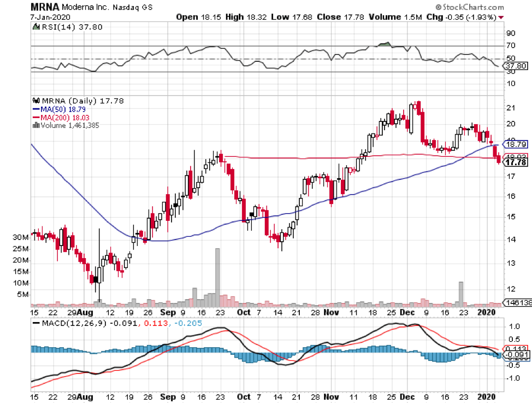Click the Nasdaq GS exchange label
532x403 pixels.
(132, 7)
